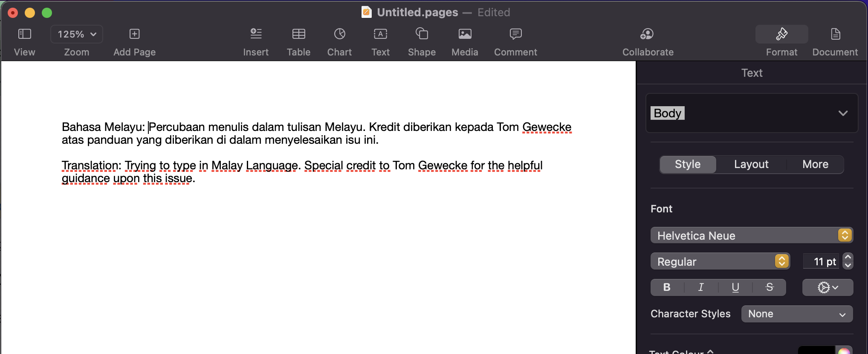Switch to the Layout tab
The width and height of the screenshot is (868, 354).
(x=751, y=164)
